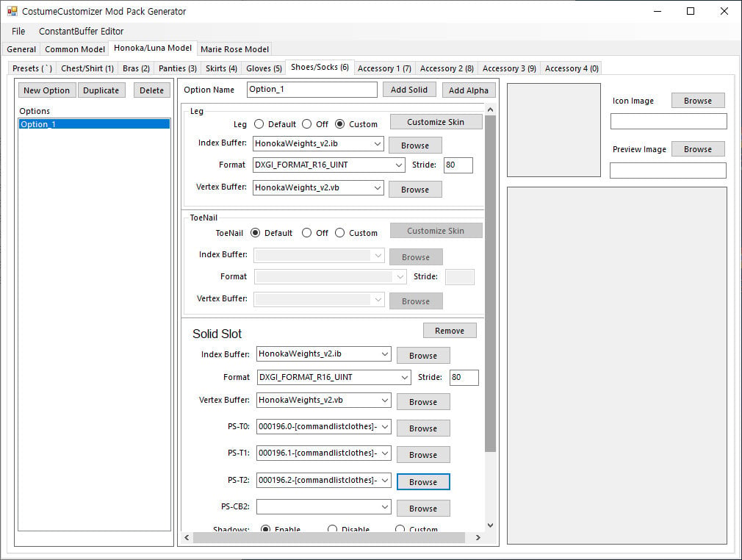The height and width of the screenshot is (560, 742).
Task: Click horizontal scrollbar right arrow
Action: click(x=478, y=537)
